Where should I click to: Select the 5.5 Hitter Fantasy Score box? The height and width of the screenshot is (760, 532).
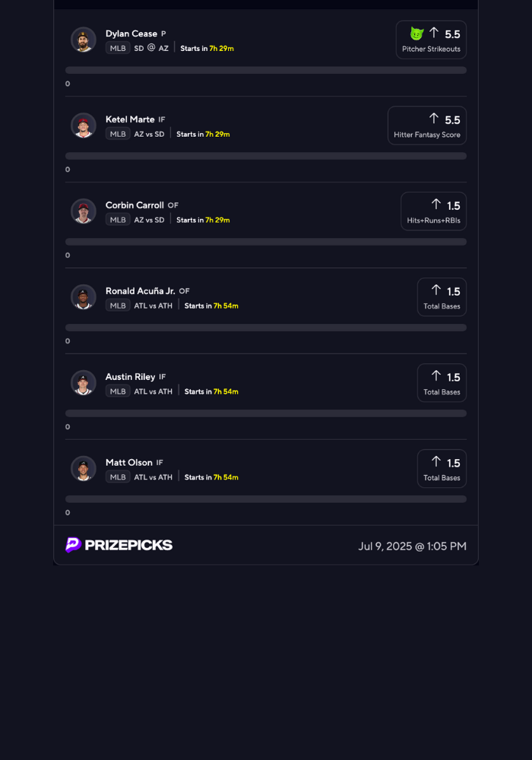pyautogui.click(x=427, y=126)
